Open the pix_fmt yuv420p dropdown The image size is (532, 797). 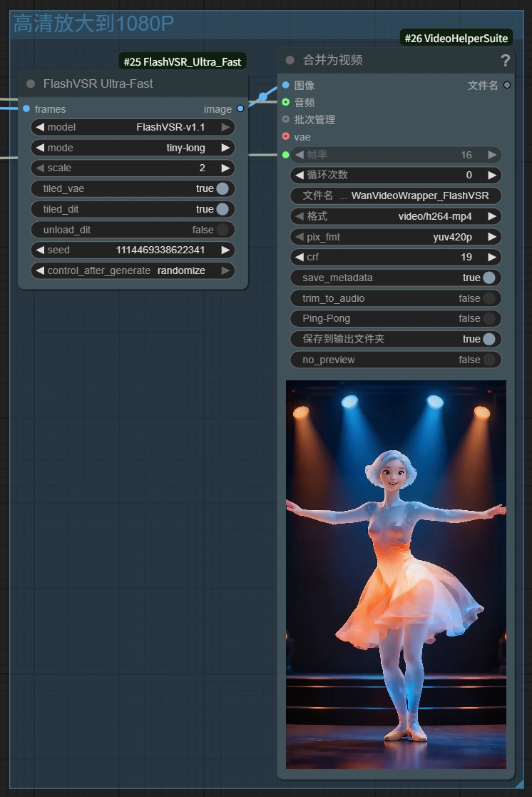tap(396, 237)
